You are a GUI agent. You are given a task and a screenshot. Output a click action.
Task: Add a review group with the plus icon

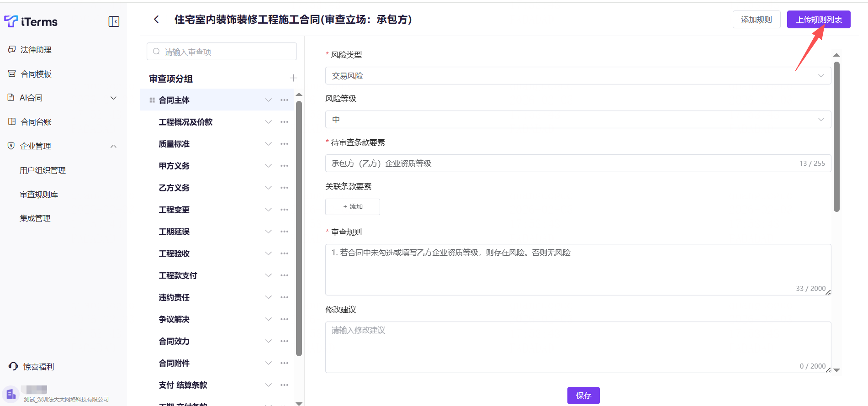pyautogui.click(x=293, y=78)
